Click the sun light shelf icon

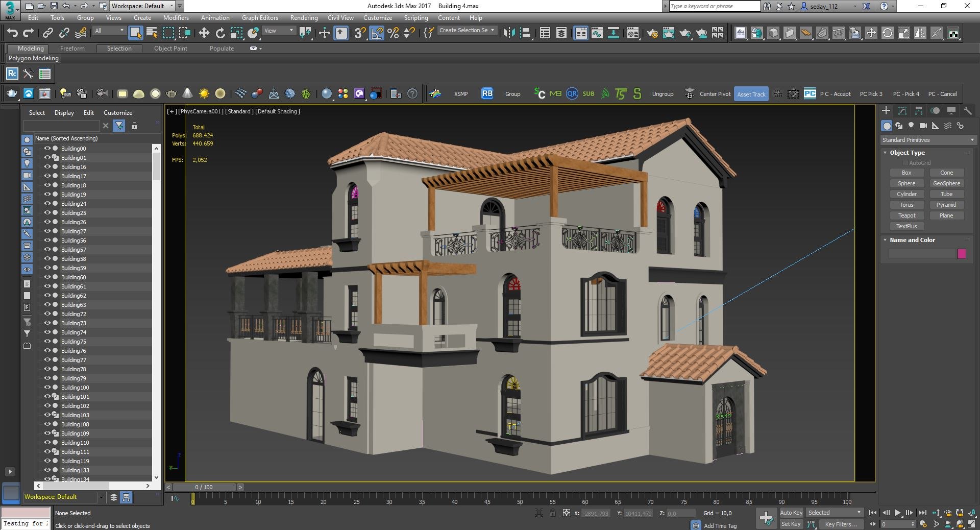(x=204, y=93)
